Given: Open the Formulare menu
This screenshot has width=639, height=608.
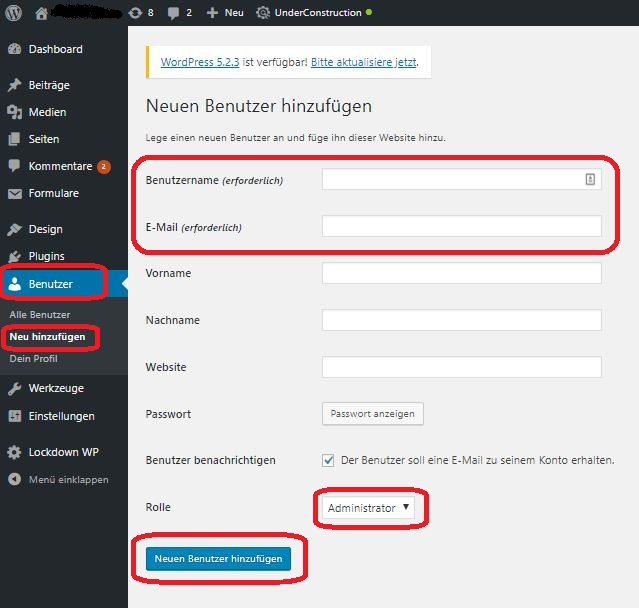Looking at the screenshot, I should (53, 193).
